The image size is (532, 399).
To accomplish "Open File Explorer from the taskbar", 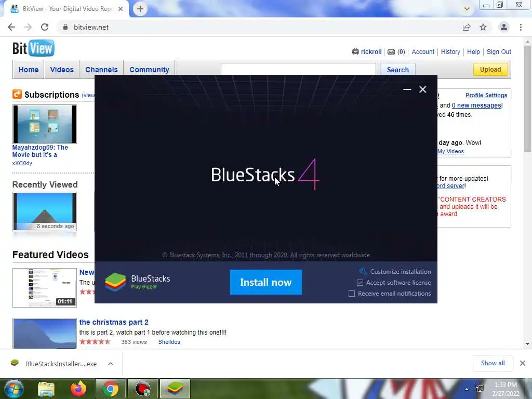I will click(x=46, y=389).
